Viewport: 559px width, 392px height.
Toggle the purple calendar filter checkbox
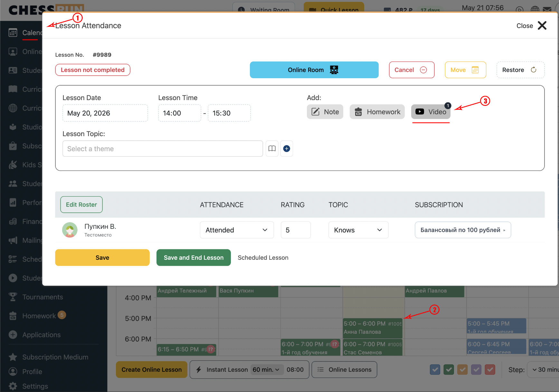click(x=476, y=369)
